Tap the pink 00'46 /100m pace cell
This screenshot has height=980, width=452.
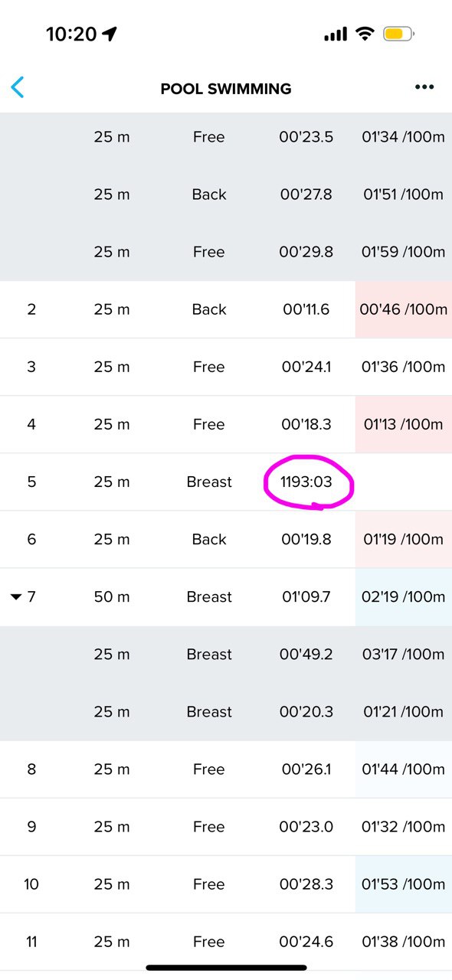coord(404,309)
